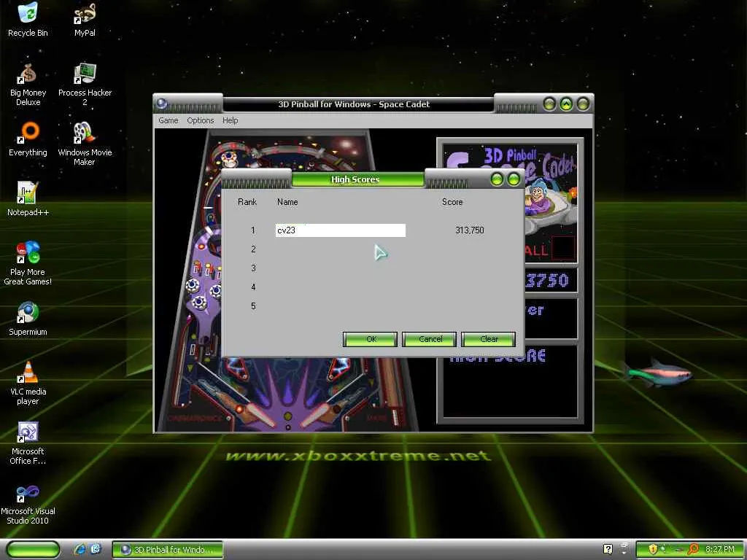Select the Supermium browser desktop icon
The width and height of the screenshot is (747, 560).
(28, 319)
